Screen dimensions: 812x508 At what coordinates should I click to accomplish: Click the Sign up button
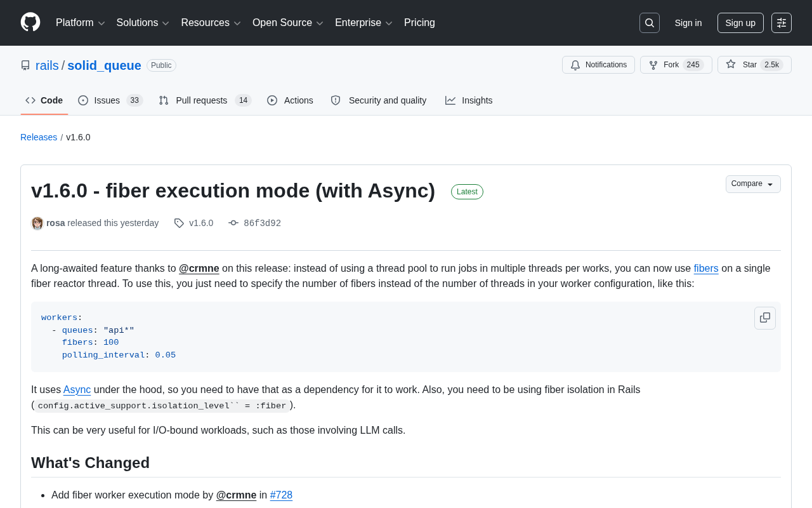(740, 23)
